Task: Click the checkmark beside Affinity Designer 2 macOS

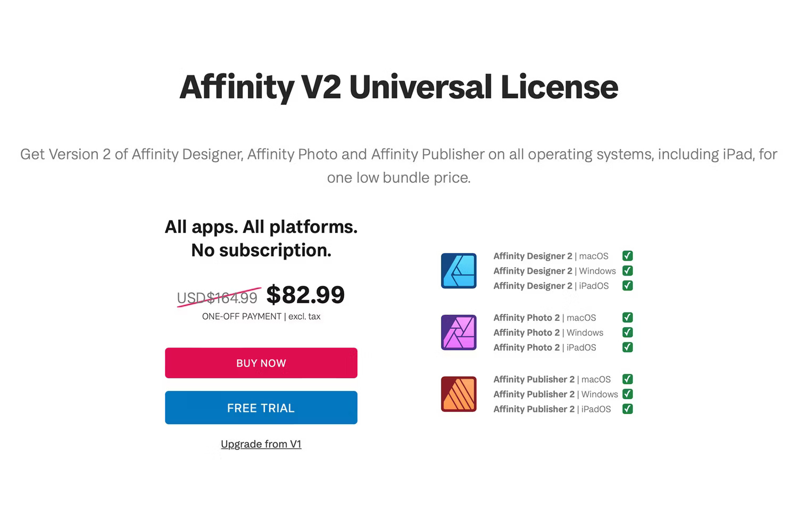Action: [627, 256]
